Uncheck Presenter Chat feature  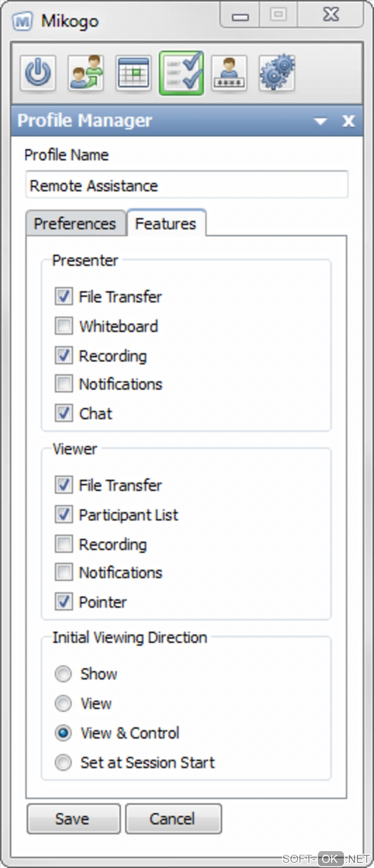pyautogui.click(x=64, y=413)
